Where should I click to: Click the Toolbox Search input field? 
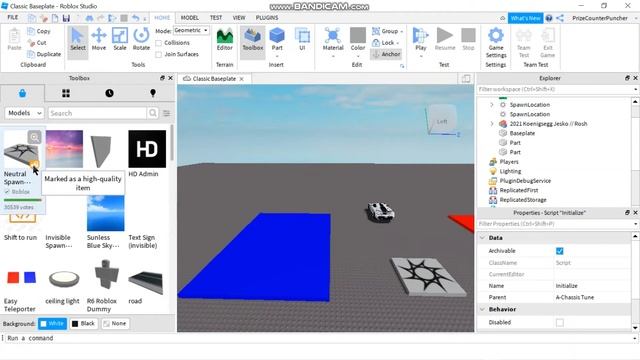[x=98, y=113]
